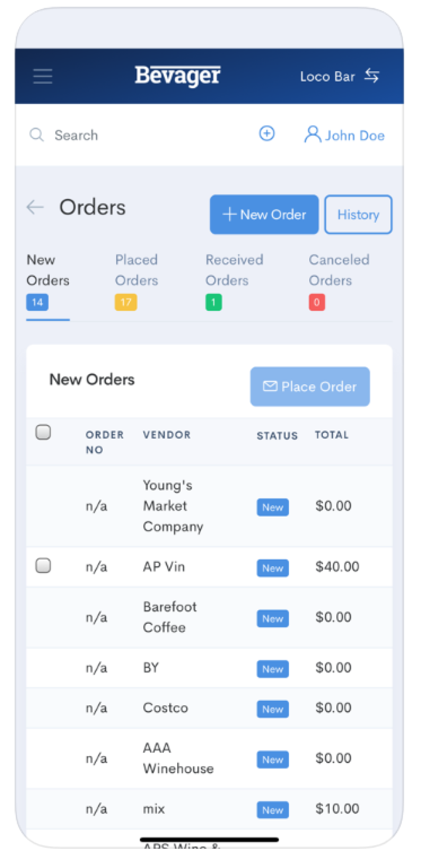421x868 pixels.
Task: Select the search magnifying glass icon
Action: tap(37, 135)
